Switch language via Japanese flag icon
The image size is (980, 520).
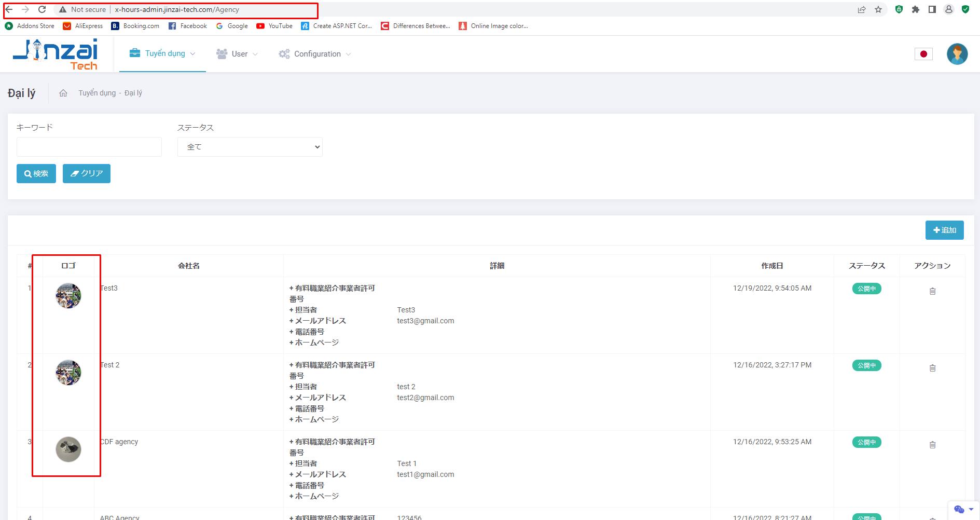click(923, 54)
